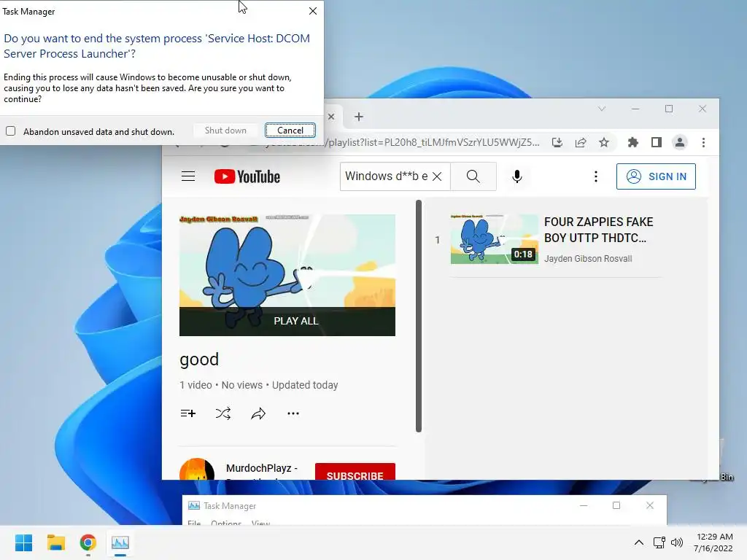
Task: Clear the YouTube search query
Action: point(437,176)
